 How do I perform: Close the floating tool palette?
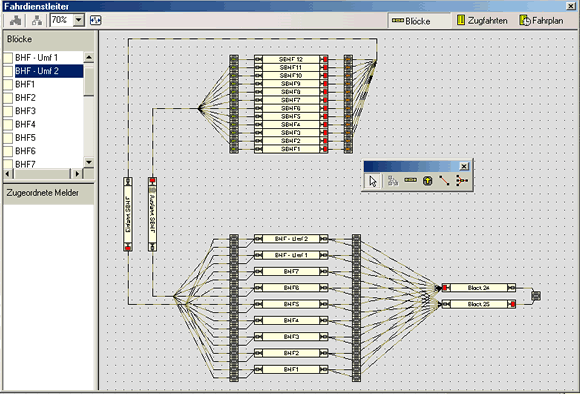pos(464,166)
